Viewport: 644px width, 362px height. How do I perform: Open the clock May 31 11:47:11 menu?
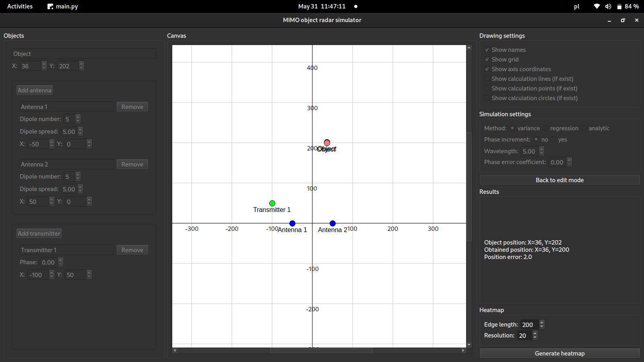coord(322,6)
